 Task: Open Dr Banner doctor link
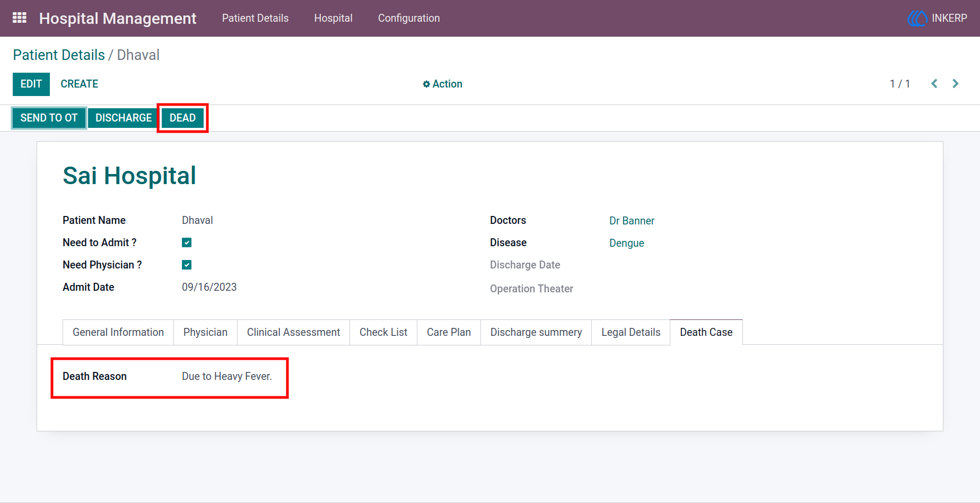632,221
